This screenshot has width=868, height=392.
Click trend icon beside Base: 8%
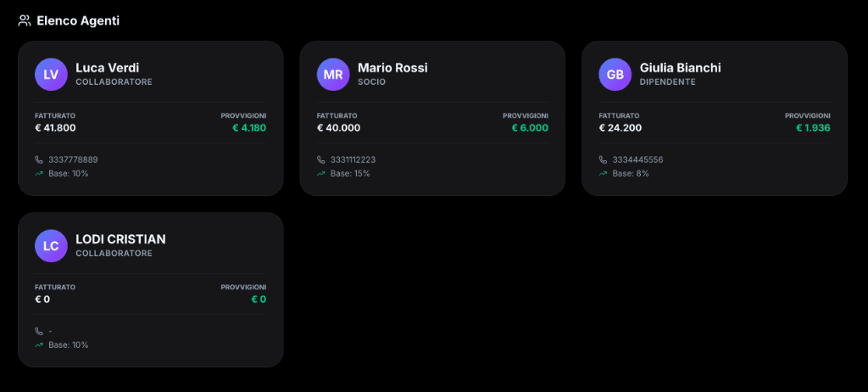point(603,174)
